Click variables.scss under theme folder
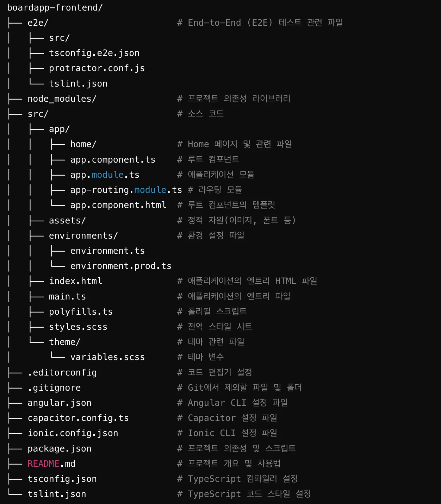Image resolution: width=441 pixels, height=504 pixels. point(107,357)
